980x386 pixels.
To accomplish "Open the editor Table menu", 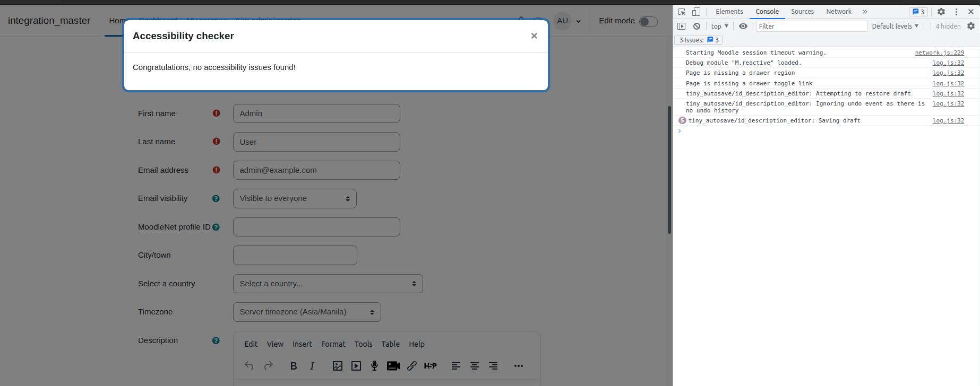I will click(391, 344).
